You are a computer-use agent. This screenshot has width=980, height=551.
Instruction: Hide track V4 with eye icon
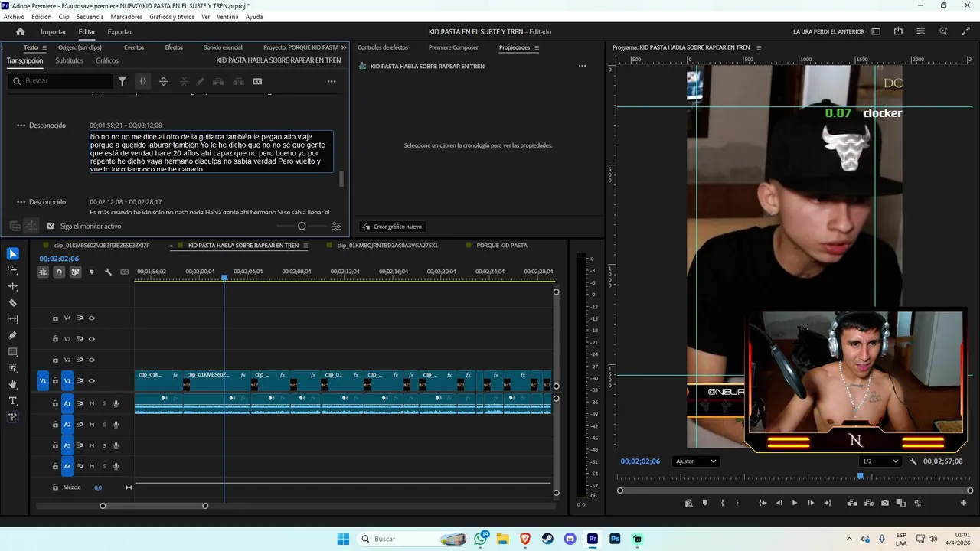(x=92, y=318)
